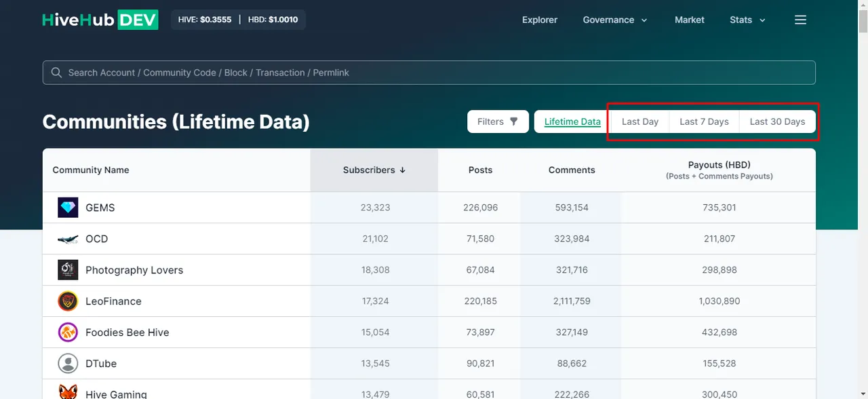Click OCD subscribers value 21,102
Image resolution: width=868 pixels, height=399 pixels.
click(376, 239)
